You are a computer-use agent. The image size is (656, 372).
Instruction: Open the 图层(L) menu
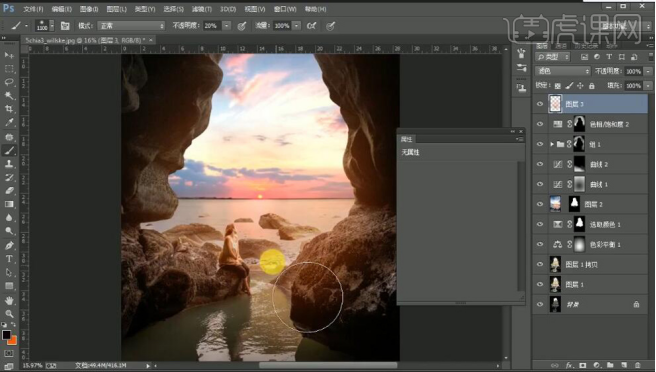[x=116, y=9]
